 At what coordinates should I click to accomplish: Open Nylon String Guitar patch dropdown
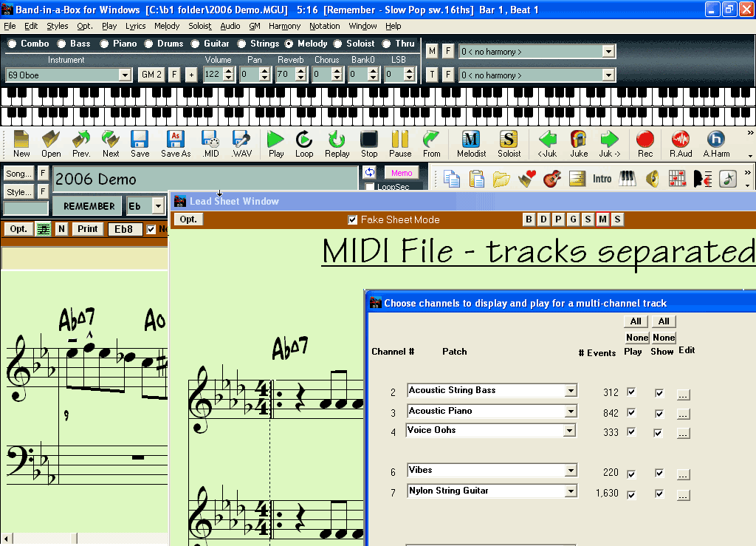pyautogui.click(x=571, y=491)
